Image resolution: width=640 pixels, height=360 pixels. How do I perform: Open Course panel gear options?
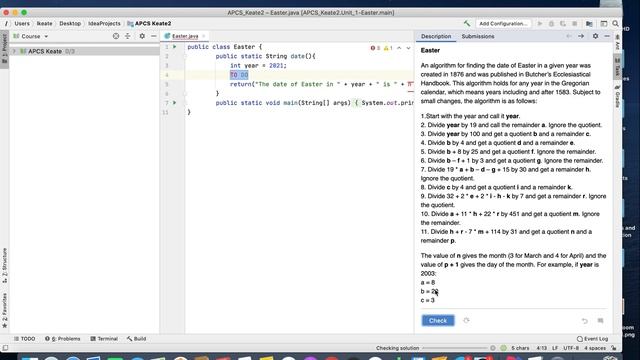(x=142, y=36)
